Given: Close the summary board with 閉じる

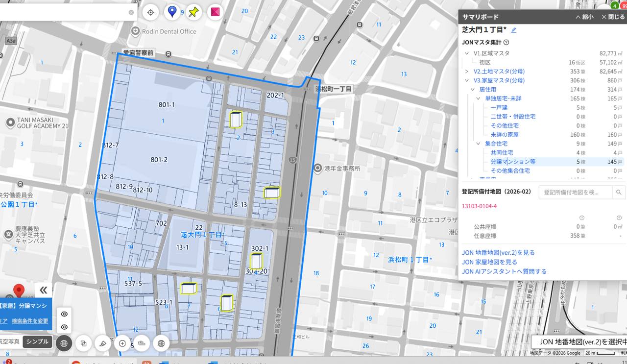Looking at the screenshot, I should (x=613, y=17).
